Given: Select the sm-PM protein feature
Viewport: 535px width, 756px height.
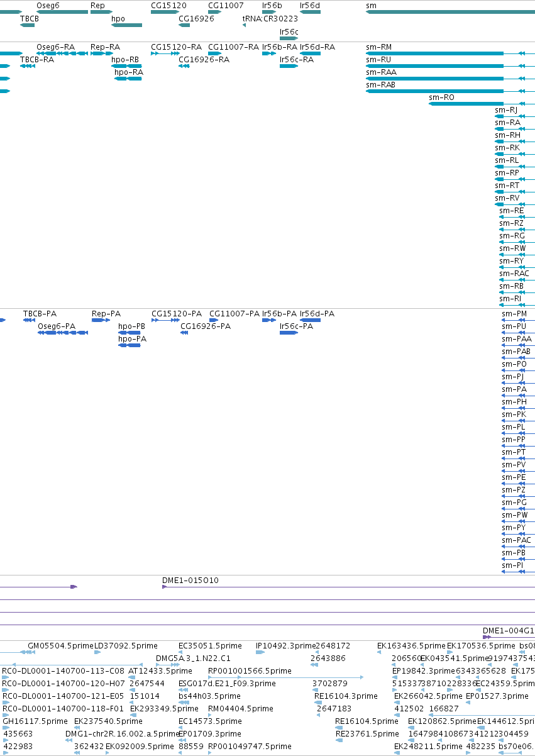Looking at the screenshot, I should 518,320.
